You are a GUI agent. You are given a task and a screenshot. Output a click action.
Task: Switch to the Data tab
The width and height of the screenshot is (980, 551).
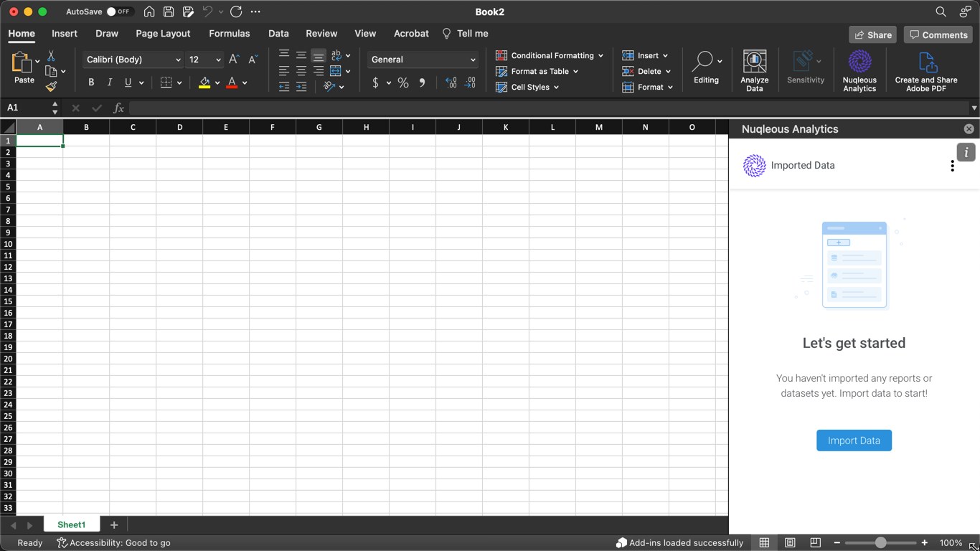pyautogui.click(x=278, y=34)
